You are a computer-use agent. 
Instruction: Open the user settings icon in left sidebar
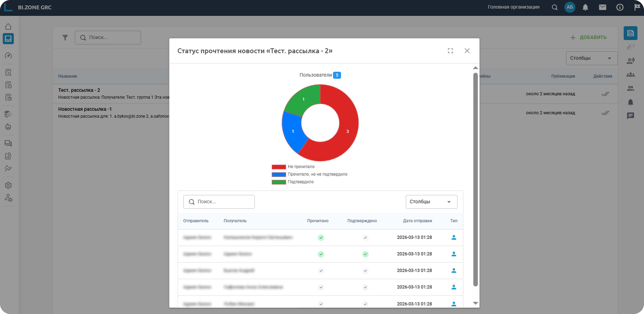(x=8, y=198)
